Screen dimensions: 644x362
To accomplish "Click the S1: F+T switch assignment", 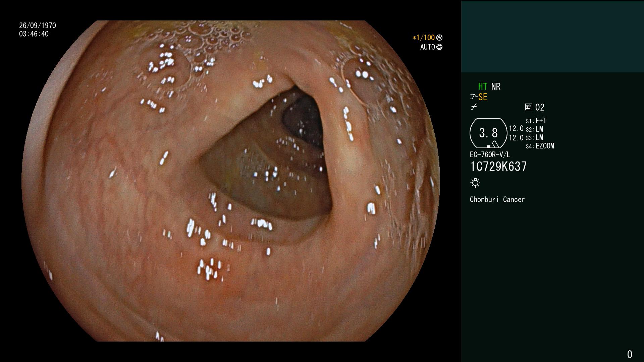I will (536, 121).
